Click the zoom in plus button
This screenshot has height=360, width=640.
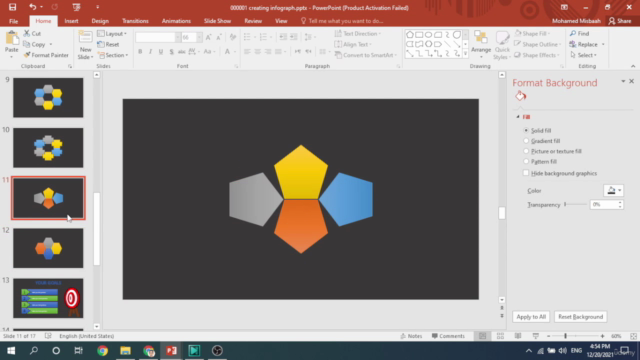pos(602,336)
